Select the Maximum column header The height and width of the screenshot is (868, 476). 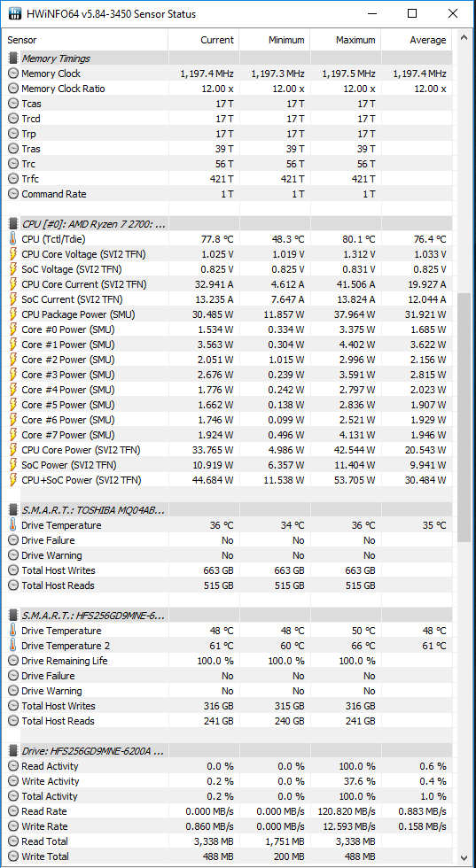(346, 40)
